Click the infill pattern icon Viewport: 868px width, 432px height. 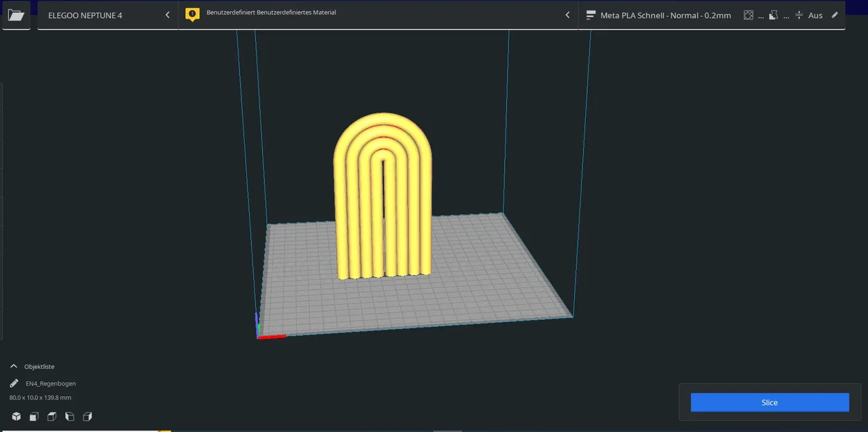pyautogui.click(x=748, y=15)
